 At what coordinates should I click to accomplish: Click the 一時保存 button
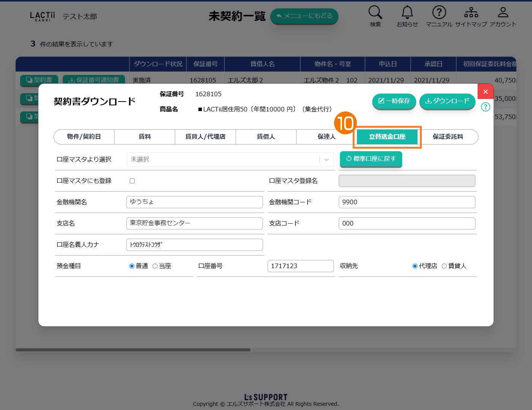tap(394, 101)
